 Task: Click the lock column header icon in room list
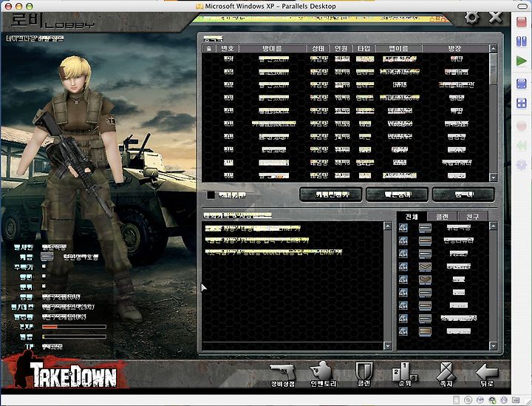[209, 49]
